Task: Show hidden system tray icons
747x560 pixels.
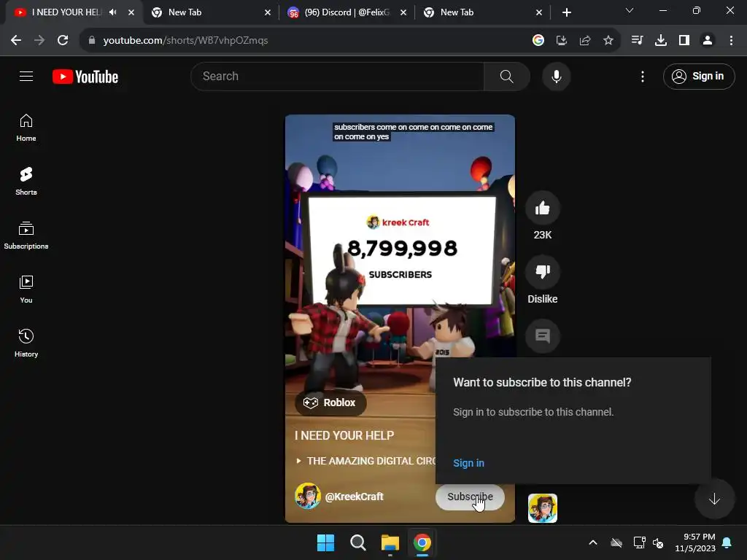Action: [592, 542]
